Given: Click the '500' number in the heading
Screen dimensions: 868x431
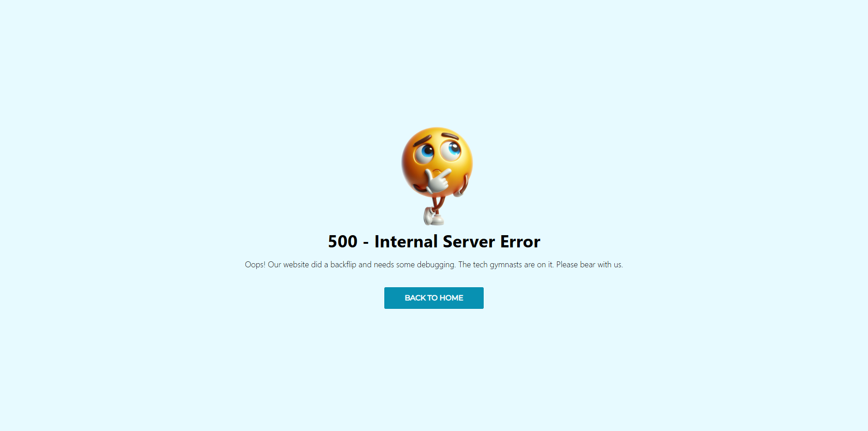Looking at the screenshot, I should pyautogui.click(x=343, y=242).
